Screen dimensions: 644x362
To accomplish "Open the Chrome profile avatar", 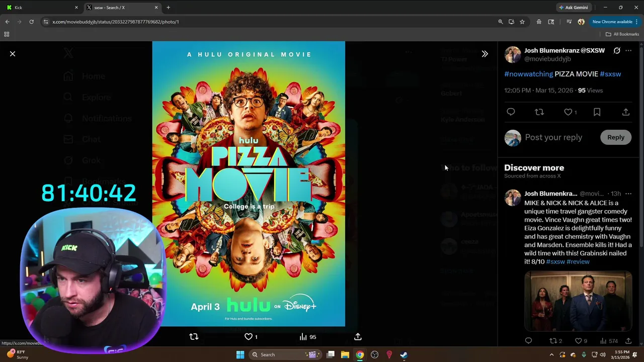I will click(581, 22).
